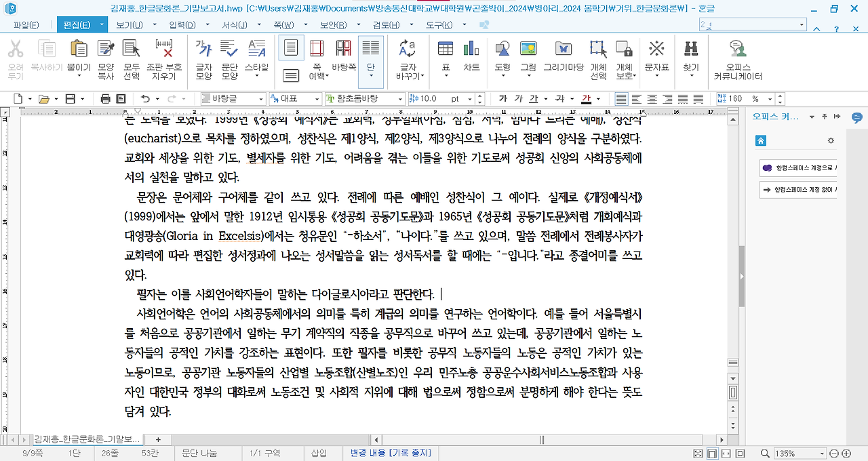The image size is (868, 461).
Task: Expand the 편집 tab dropdown arrow
Action: pyautogui.click(x=102, y=25)
